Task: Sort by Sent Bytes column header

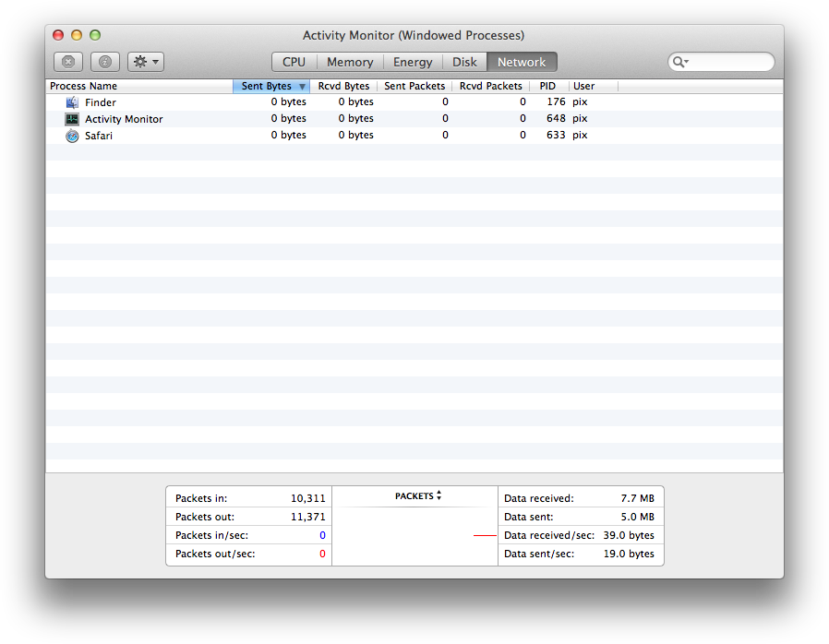Action: click(267, 86)
